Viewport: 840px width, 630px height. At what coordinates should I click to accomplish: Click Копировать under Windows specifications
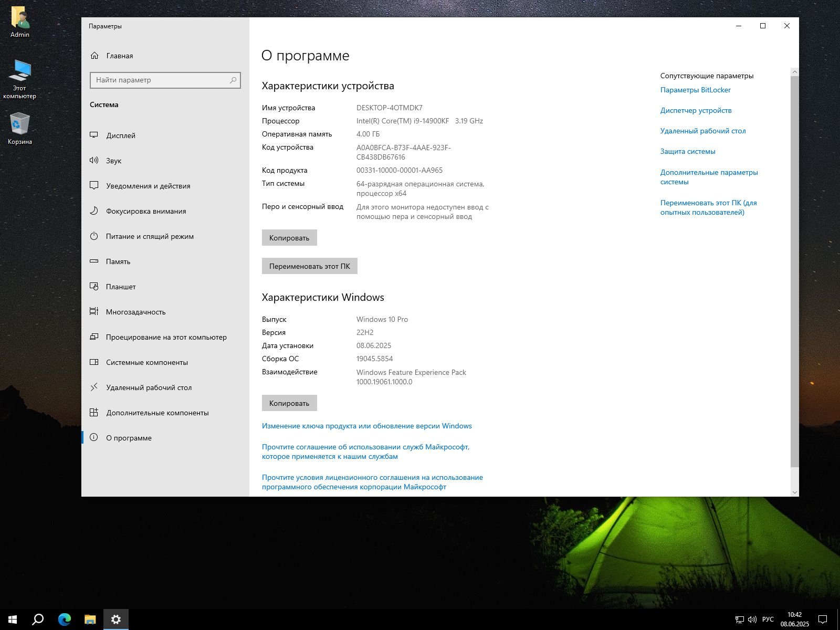(x=289, y=403)
